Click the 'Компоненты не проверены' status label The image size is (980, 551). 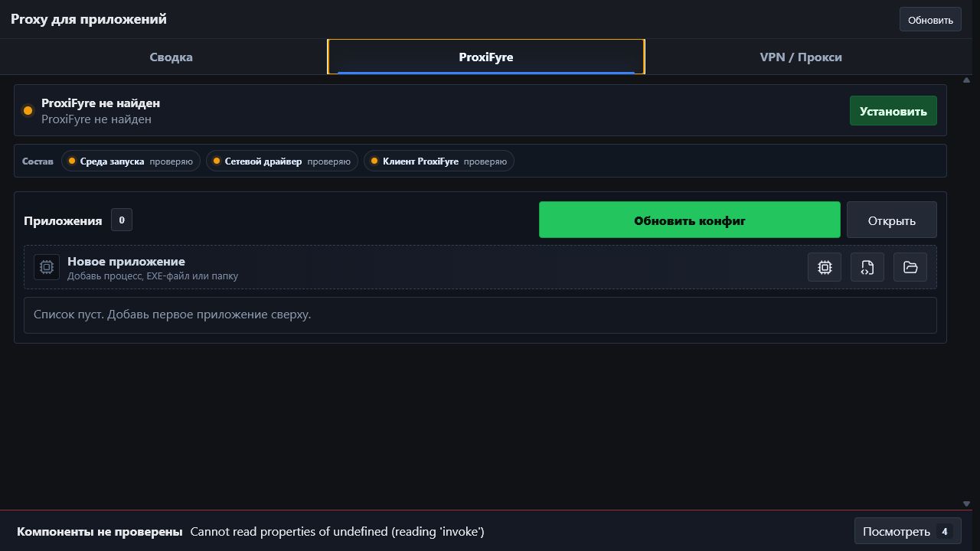click(x=100, y=531)
